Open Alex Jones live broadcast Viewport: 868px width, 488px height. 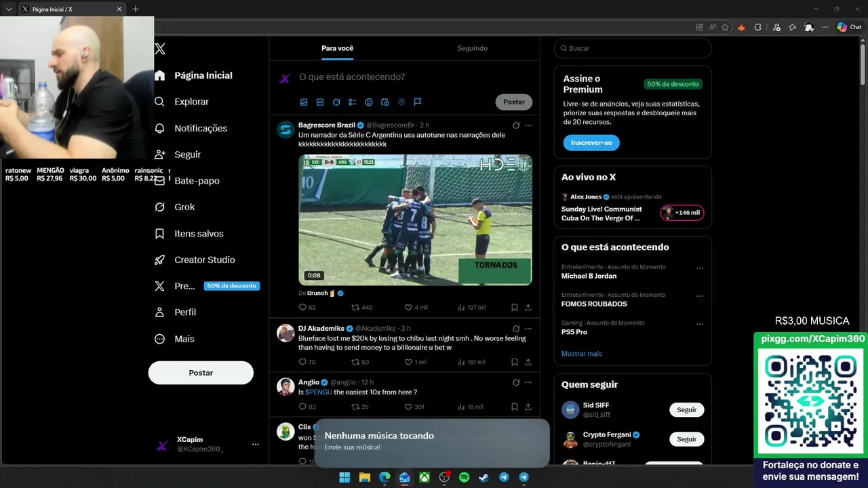633,207
